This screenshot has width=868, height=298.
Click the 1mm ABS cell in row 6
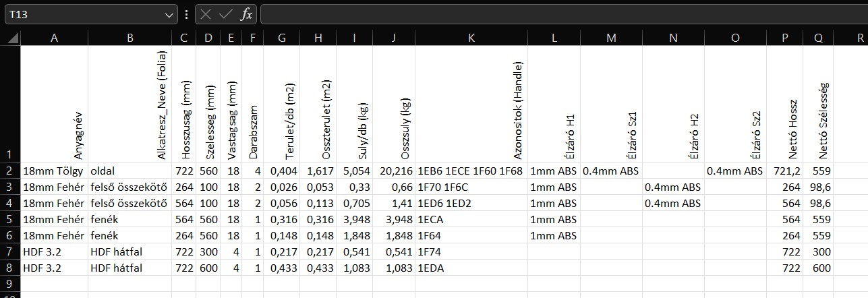point(554,235)
